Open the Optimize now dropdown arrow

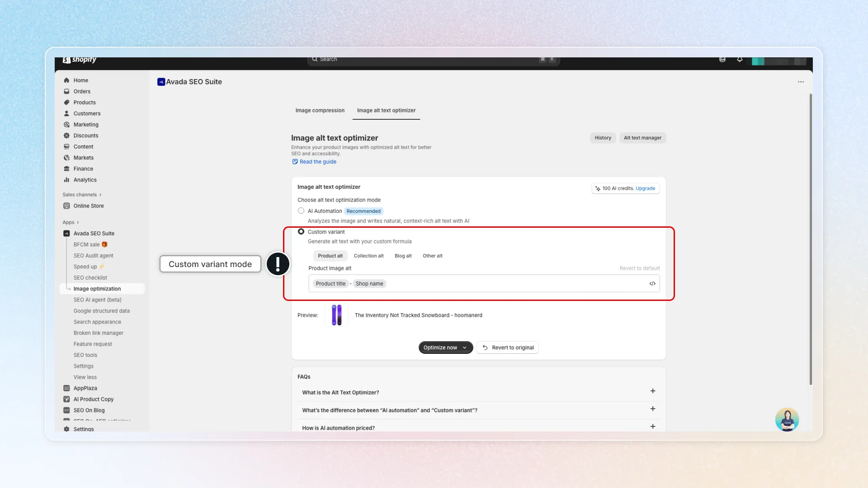pos(465,347)
